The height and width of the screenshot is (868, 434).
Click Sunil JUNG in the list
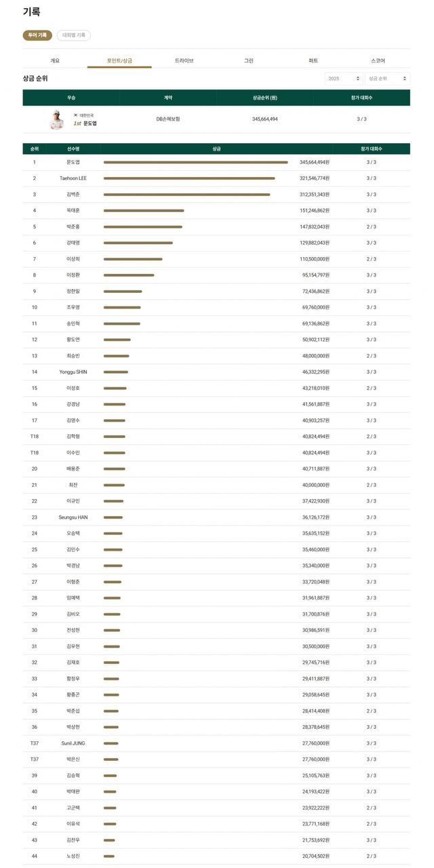tap(73, 743)
